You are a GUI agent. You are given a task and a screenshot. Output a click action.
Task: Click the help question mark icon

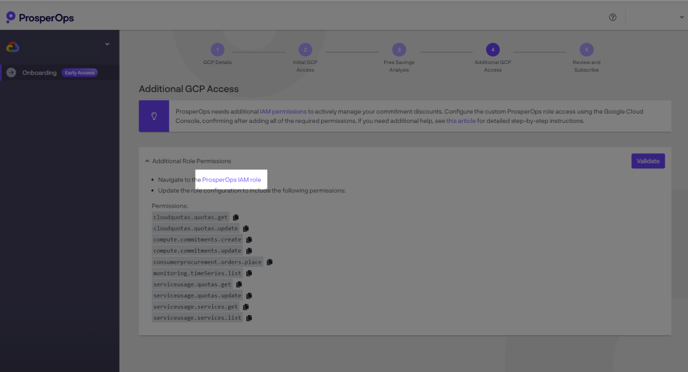coord(613,17)
